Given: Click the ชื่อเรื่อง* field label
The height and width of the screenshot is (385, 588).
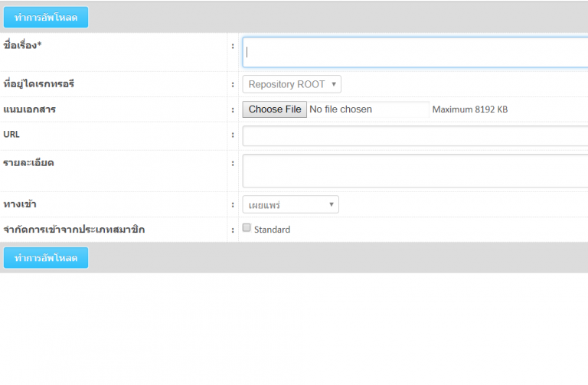Looking at the screenshot, I should tap(22, 45).
